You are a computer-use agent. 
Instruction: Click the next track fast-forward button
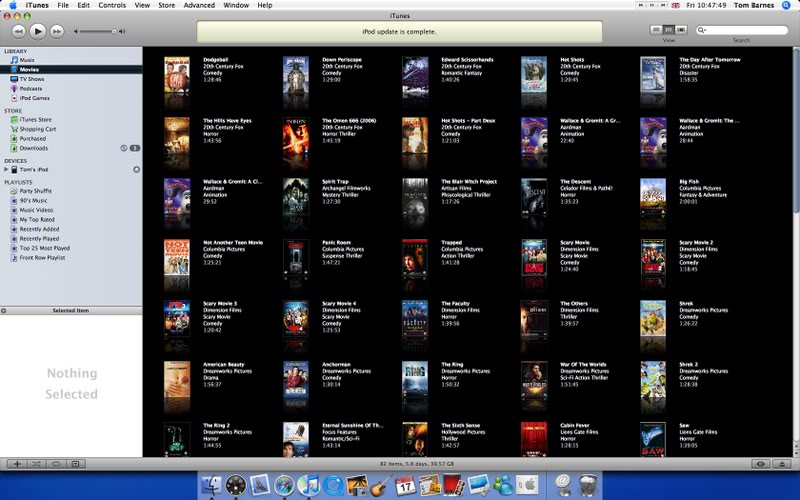pos(57,32)
